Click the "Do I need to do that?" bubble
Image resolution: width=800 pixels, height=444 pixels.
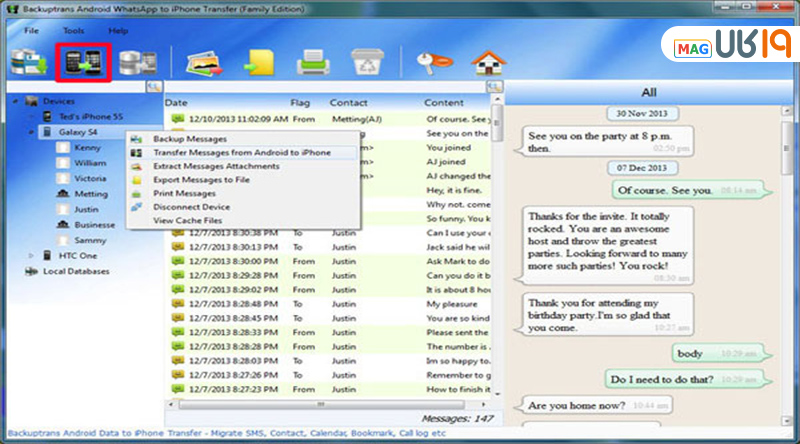[688, 379]
